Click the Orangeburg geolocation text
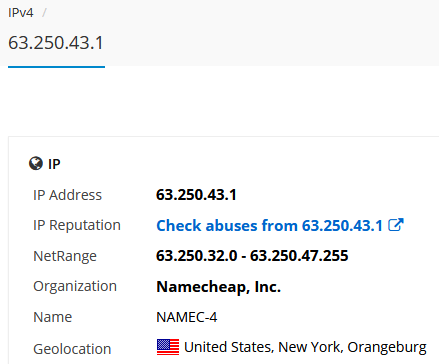Viewport: 439px width, 364px height. (387, 347)
